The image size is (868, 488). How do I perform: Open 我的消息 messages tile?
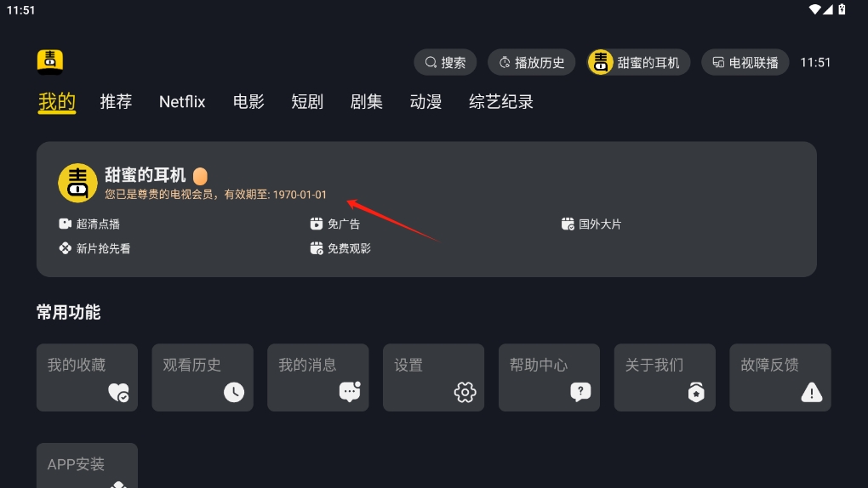point(317,377)
